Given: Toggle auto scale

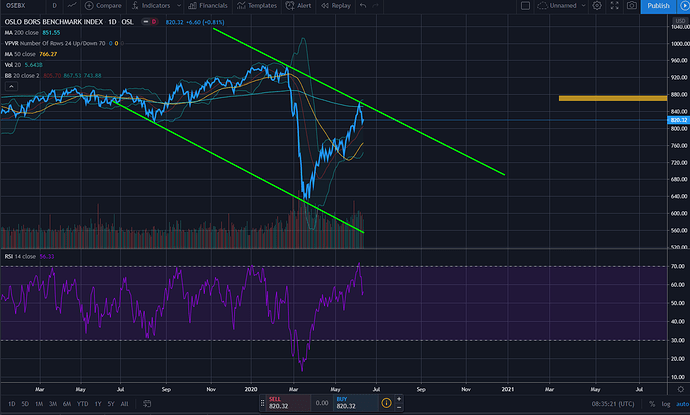Looking at the screenshot, I should (683, 404).
